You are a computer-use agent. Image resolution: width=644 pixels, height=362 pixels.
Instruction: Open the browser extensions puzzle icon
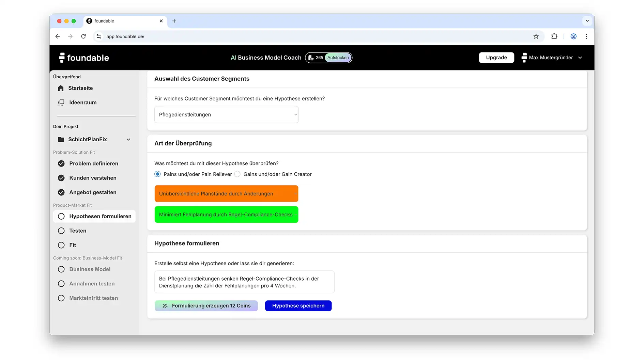(554, 36)
